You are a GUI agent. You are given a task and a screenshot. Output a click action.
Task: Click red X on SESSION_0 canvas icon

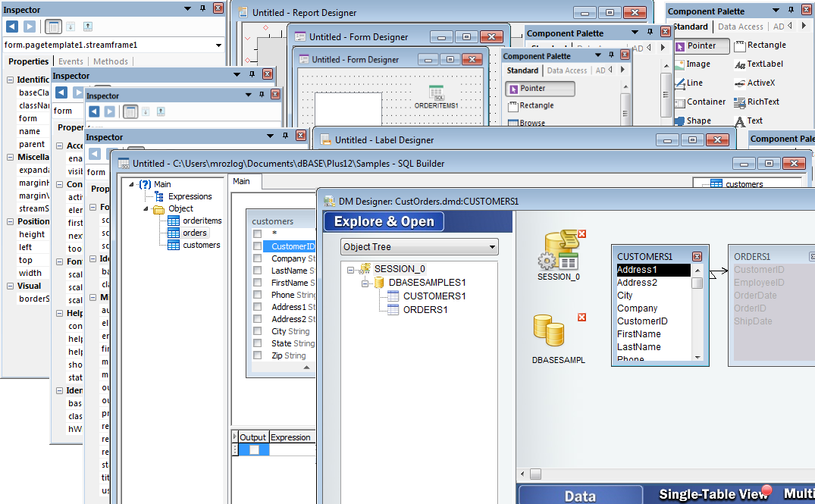pos(582,234)
